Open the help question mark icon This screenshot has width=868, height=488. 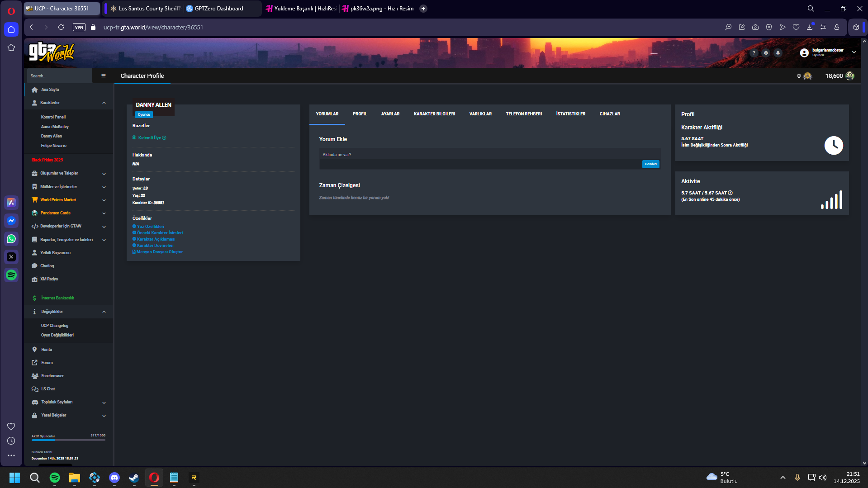tap(754, 53)
